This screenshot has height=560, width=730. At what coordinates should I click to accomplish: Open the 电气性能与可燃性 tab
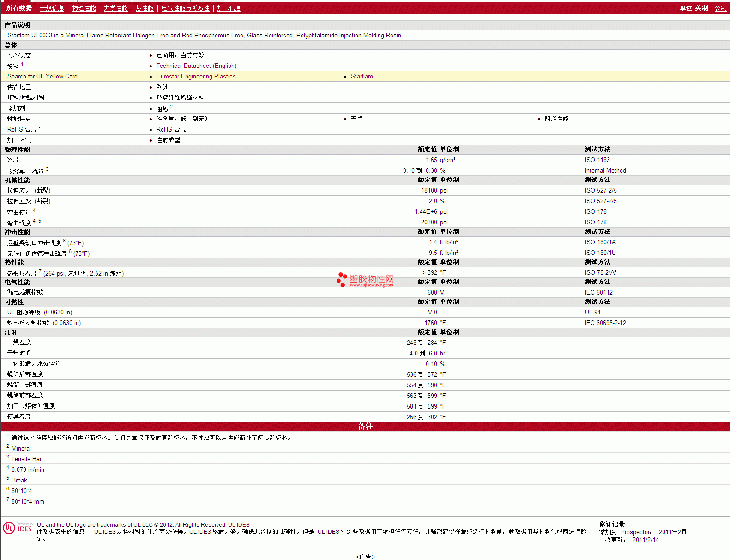[x=186, y=8]
